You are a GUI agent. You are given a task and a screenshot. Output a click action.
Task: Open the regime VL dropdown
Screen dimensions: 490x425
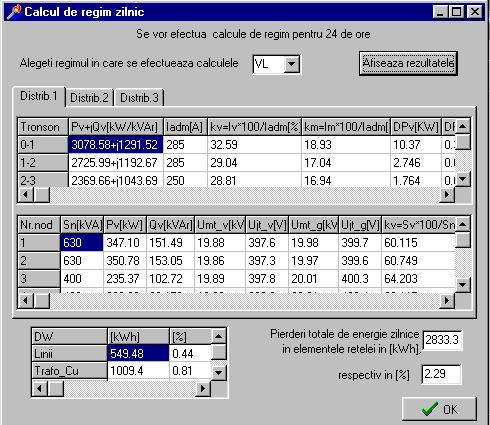pyautogui.click(x=292, y=63)
